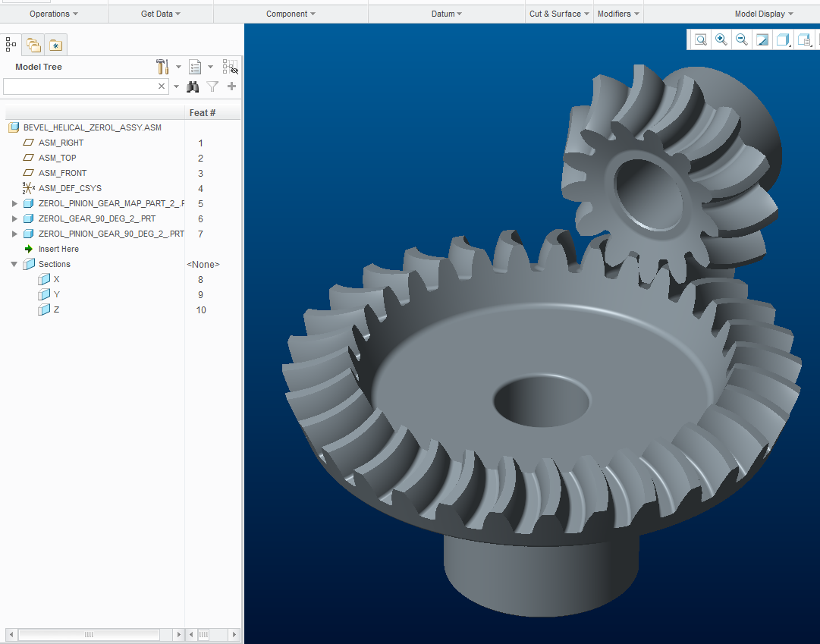Open the Saved Orientations view icon
The width and height of the screenshot is (820, 644).
pyautogui.click(x=804, y=40)
